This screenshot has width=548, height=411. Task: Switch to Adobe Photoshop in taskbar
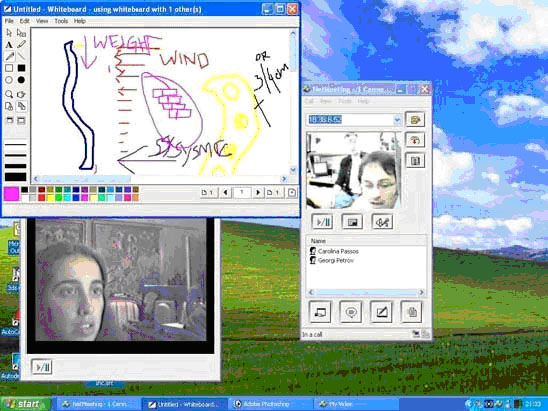(x=270, y=404)
